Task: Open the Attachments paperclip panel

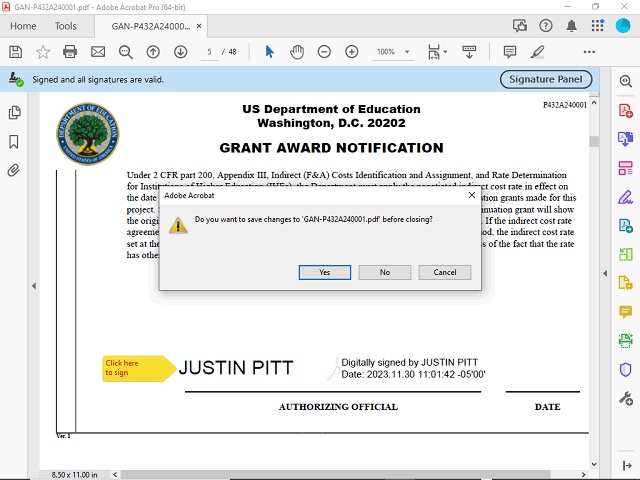Action: click(x=13, y=170)
